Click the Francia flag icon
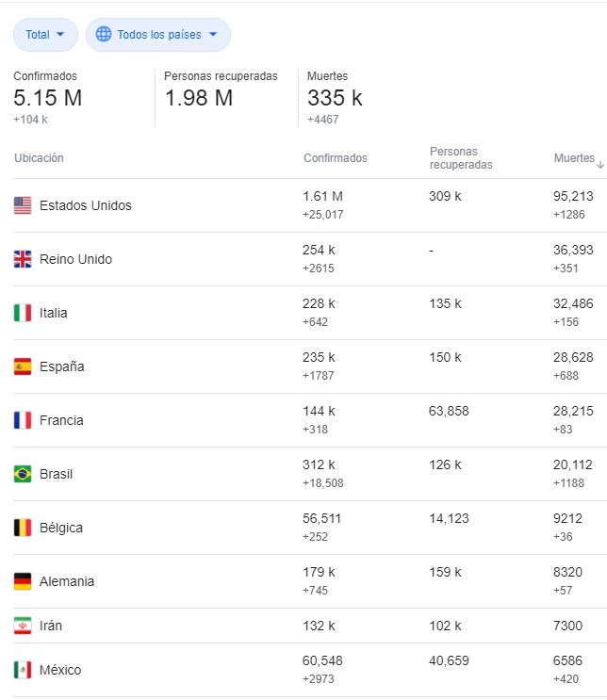The height and width of the screenshot is (700, 607). point(23,420)
